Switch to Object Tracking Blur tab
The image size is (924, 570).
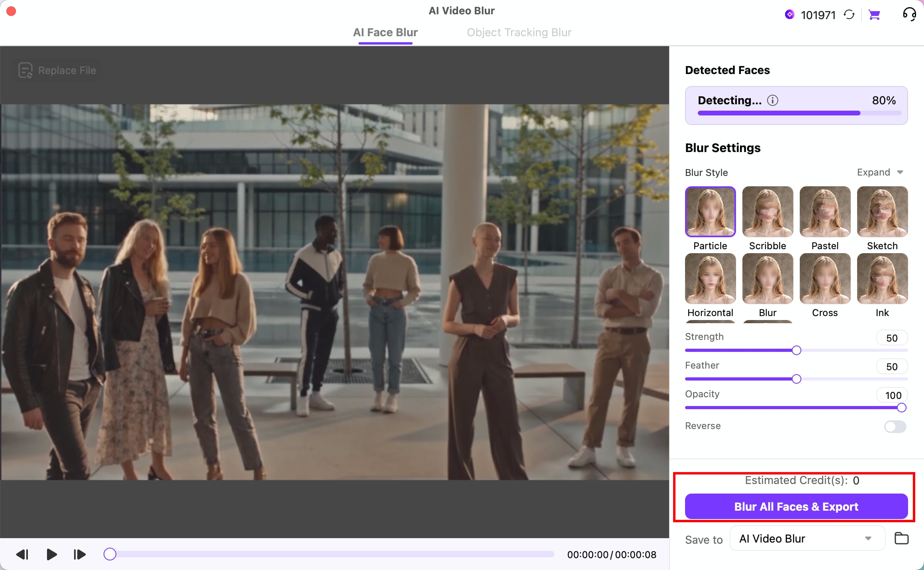[x=519, y=32]
